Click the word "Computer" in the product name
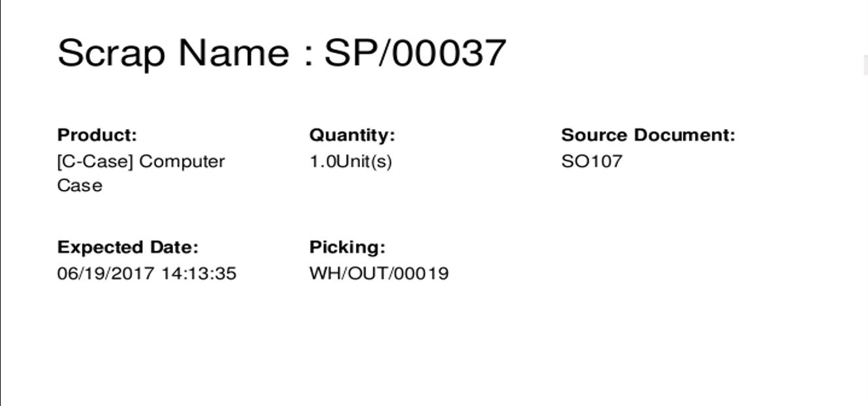The width and height of the screenshot is (868, 406). pyautogui.click(x=182, y=162)
